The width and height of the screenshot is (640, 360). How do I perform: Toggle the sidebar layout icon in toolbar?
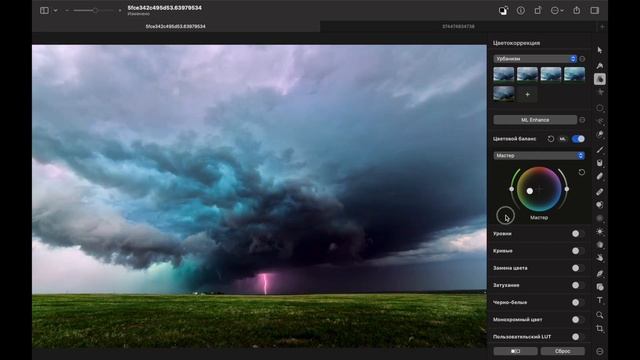click(44, 11)
